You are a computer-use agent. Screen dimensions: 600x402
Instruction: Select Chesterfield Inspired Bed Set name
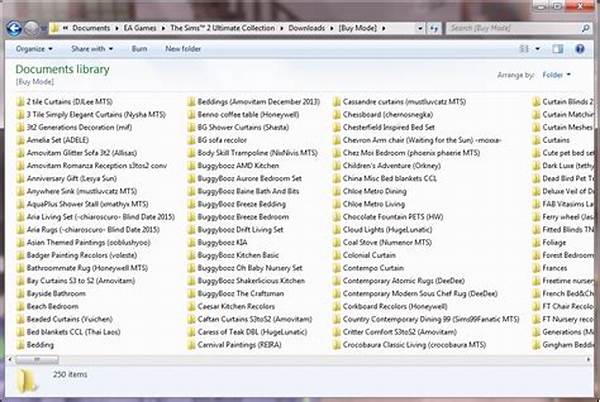[389, 127]
